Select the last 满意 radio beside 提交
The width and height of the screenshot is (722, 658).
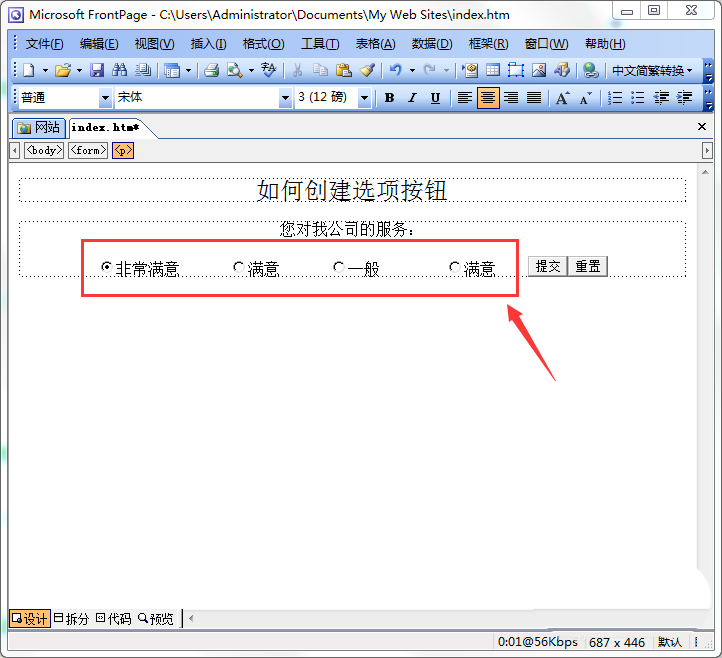coord(454,267)
